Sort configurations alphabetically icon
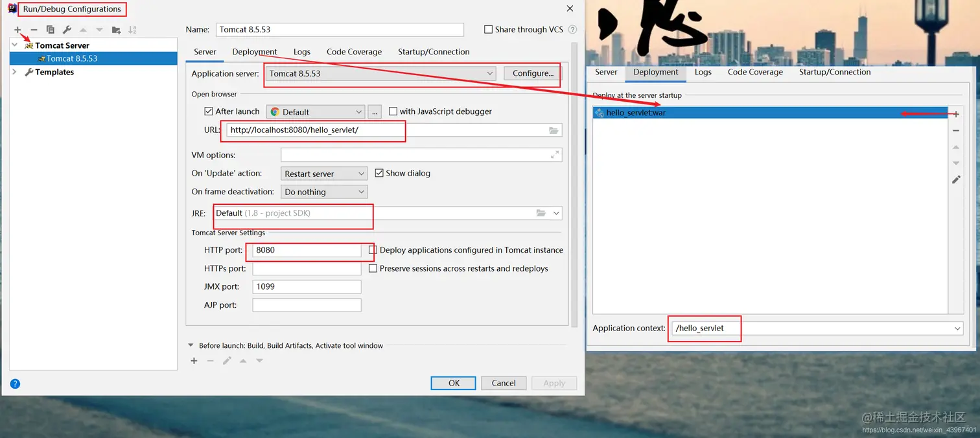The image size is (980, 438). point(132,30)
